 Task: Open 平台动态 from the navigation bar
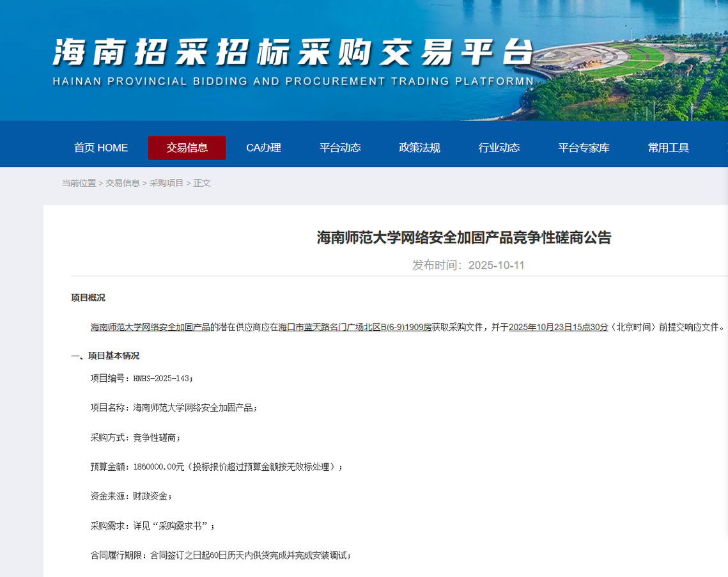coord(340,148)
